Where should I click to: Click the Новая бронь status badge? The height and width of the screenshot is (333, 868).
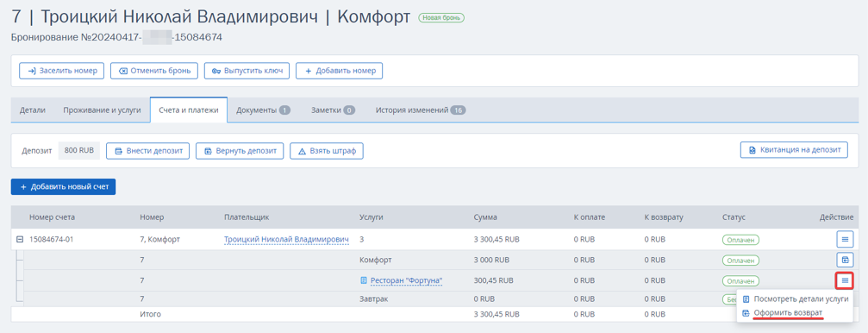click(x=441, y=18)
